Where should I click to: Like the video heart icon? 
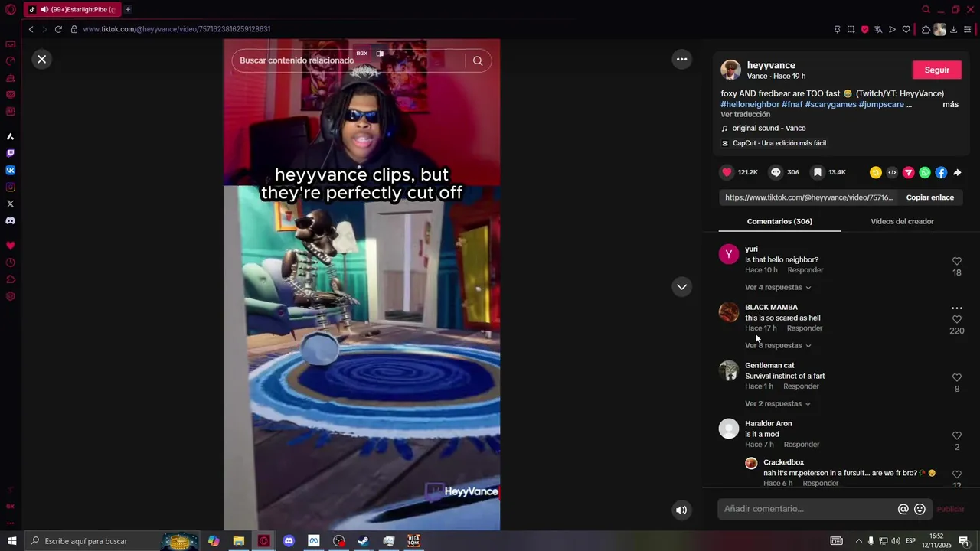[727, 173]
